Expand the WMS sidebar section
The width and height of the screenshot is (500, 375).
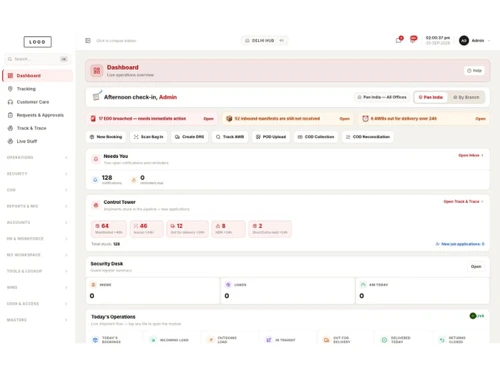click(37, 287)
